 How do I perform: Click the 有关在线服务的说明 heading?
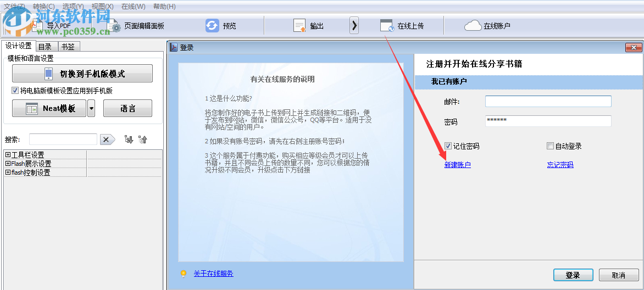[x=282, y=79]
